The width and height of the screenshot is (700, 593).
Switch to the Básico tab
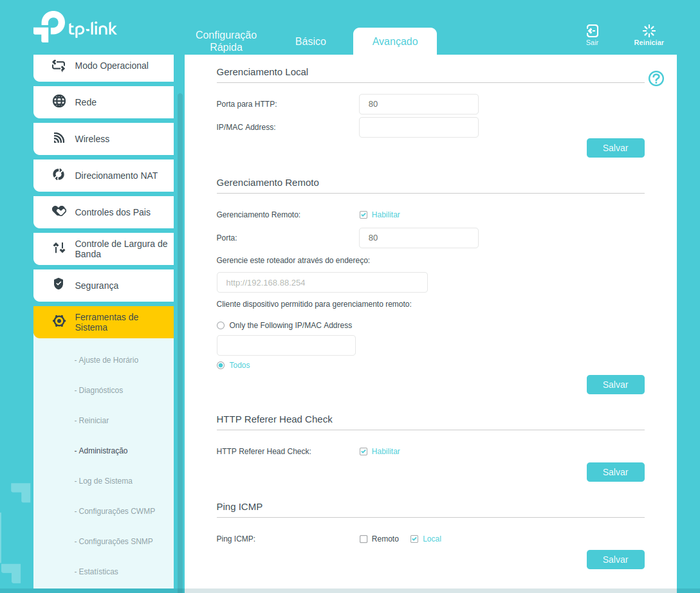point(311,41)
